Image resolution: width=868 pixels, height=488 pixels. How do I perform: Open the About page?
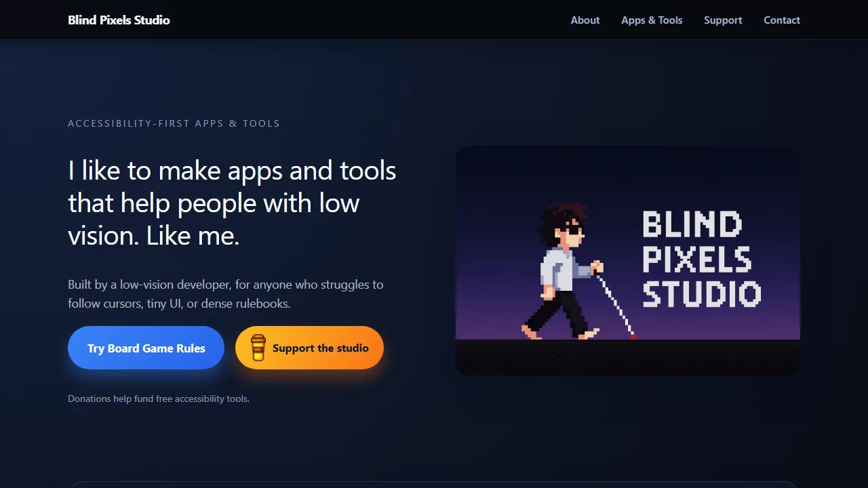585,20
